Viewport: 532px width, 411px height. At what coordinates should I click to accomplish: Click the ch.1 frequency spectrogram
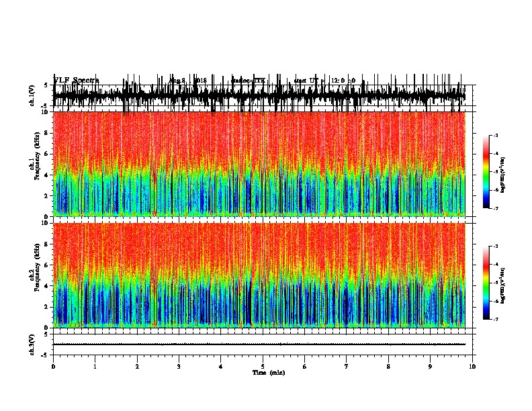click(259, 164)
